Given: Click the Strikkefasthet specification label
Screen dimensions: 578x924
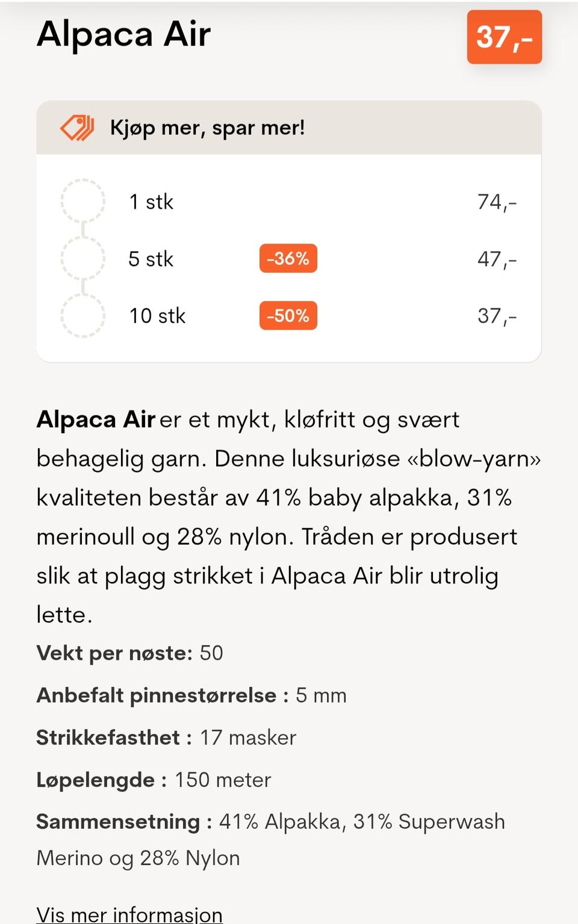Looking at the screenshot, I should point(108,737).
